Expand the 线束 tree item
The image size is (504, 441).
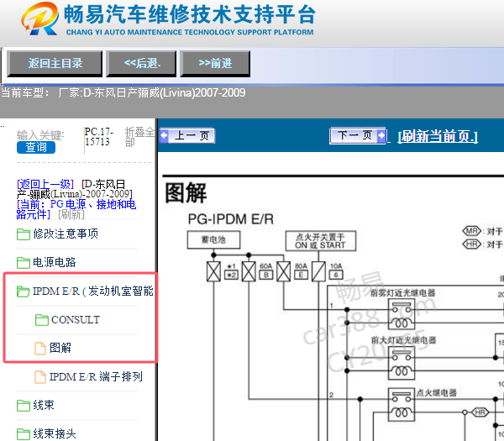(44, 405)
